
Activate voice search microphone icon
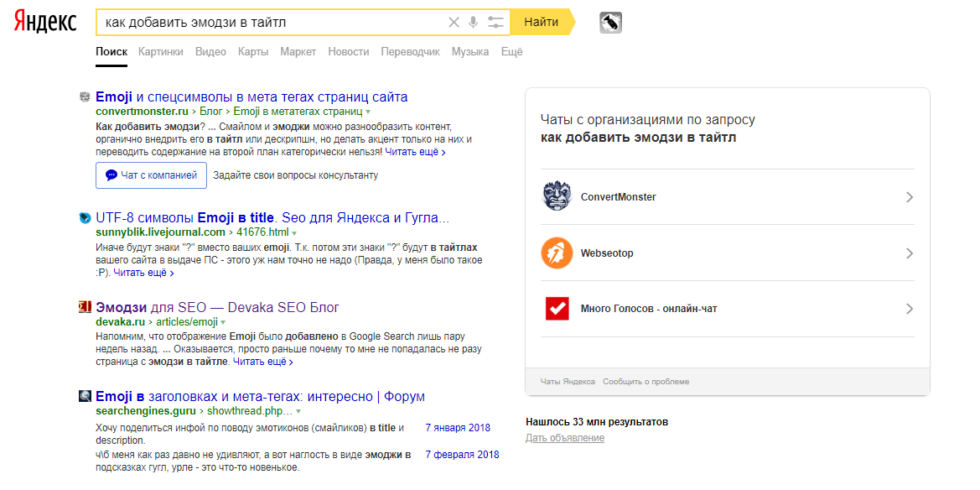coord(474,23)
